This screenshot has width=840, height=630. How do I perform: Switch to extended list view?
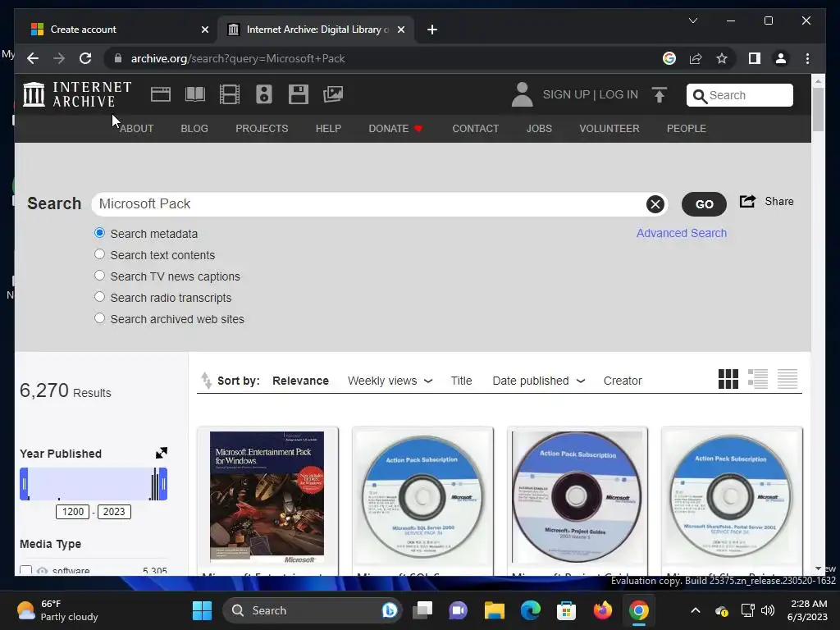point(757,379)
